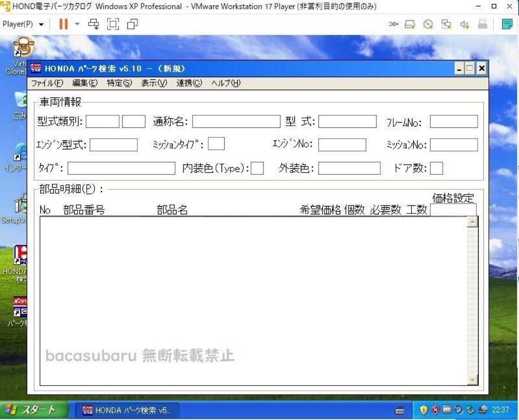Click the ミッションNo input field

click(x=454, y=145)
